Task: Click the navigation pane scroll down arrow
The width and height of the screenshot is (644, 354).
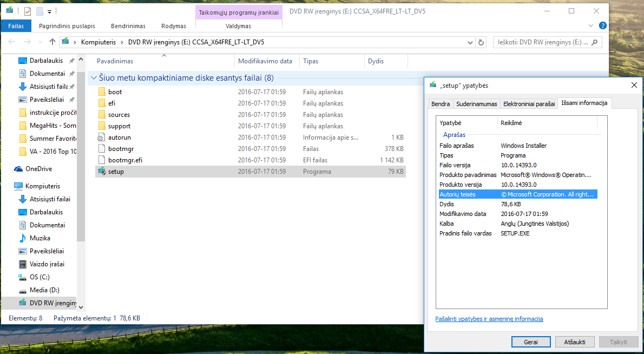Action: [81, 307]
